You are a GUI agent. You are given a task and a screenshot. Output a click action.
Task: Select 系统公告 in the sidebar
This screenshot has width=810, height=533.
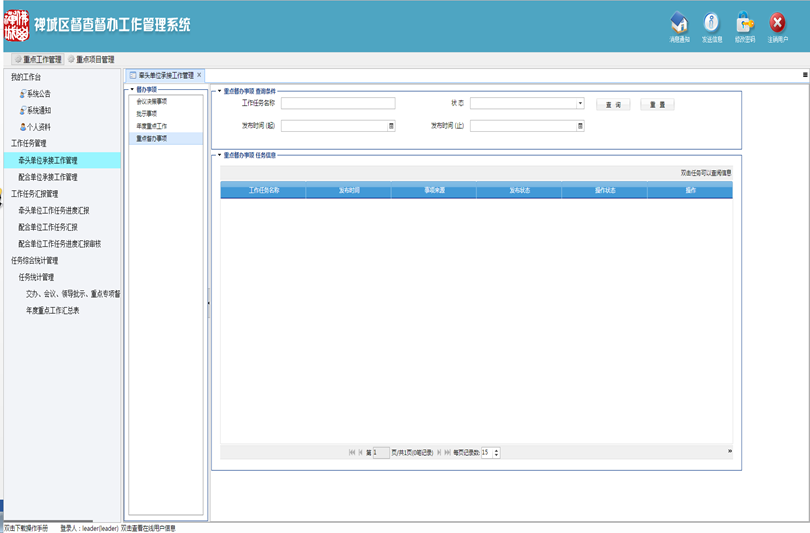38,94
